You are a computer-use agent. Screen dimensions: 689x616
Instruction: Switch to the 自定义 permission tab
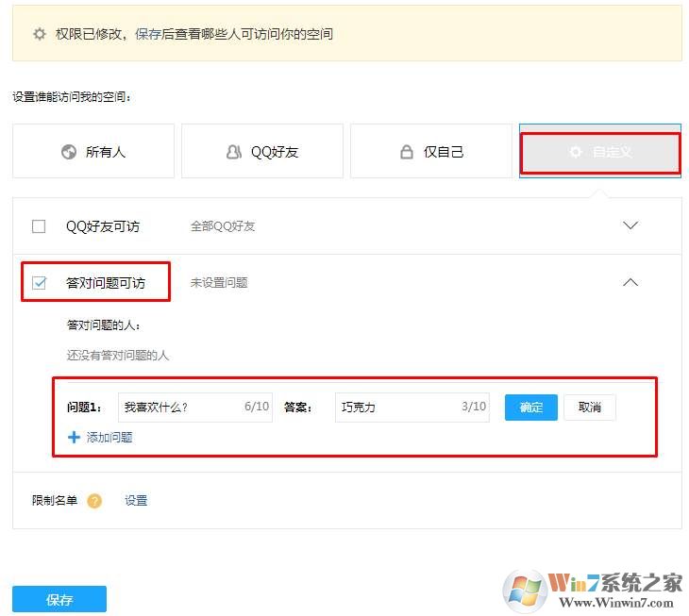click(x=600, y=152)
